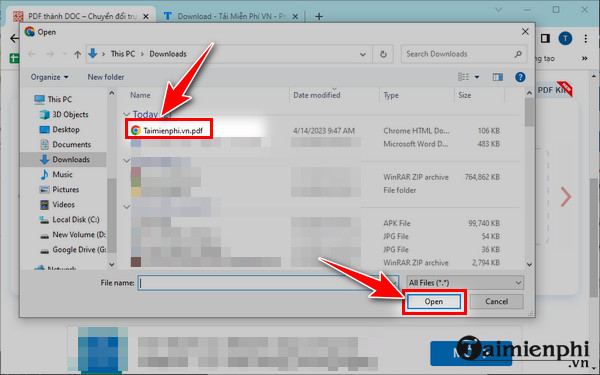600x375 pixels.
Task: Click the sidebar scroll up arrow
Action: tap(112, 93)
